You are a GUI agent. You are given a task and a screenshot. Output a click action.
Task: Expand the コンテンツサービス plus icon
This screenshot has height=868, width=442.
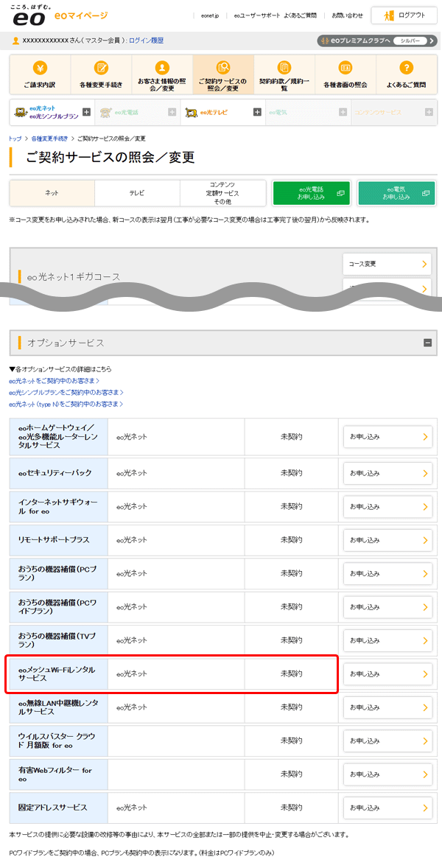click(429, 113)
